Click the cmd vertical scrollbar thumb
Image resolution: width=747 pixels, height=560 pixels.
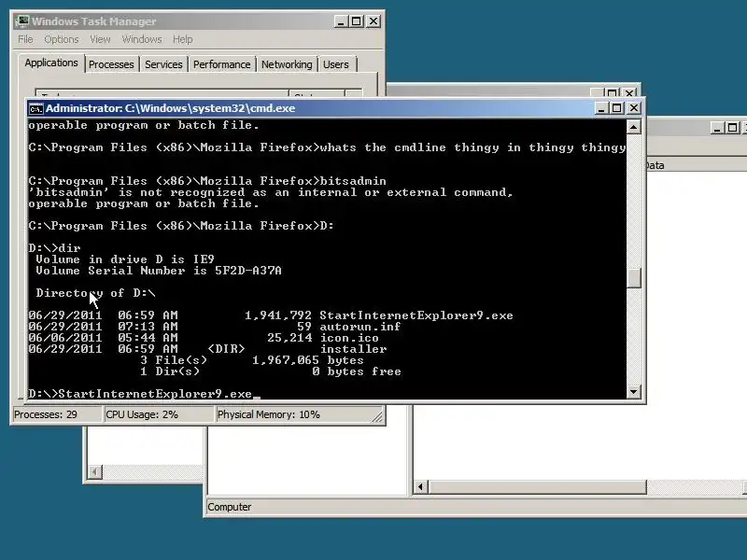click(633, 278)
